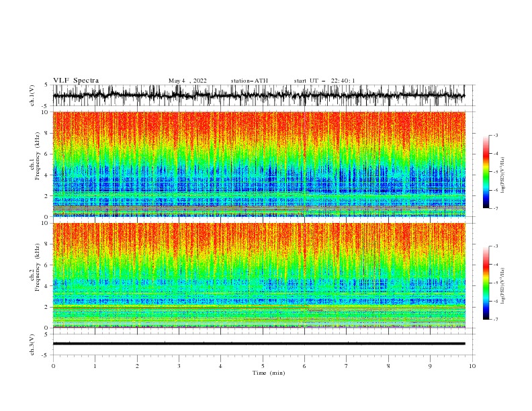Click the time axis tick label '0'
The image size is (532, 411).
[53, 366]
